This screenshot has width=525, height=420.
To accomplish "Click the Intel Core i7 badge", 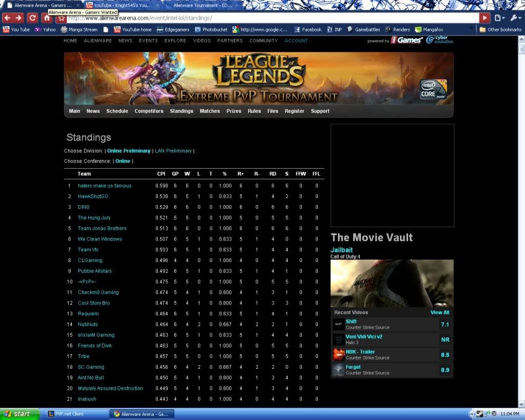I will coord(434,89).
